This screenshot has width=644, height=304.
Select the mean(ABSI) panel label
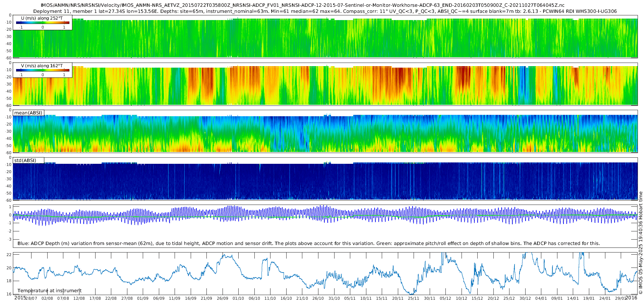(28, 113)
